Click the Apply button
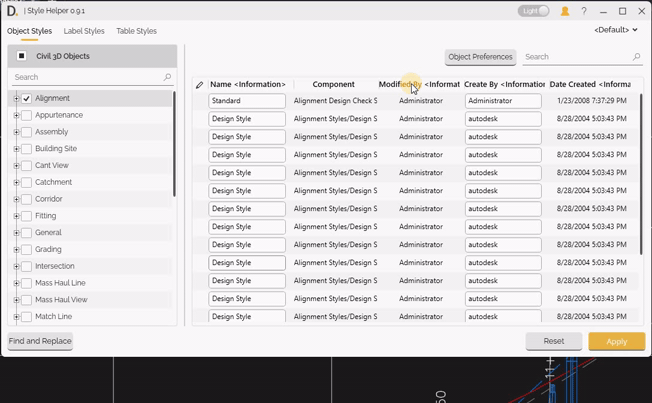The image size is (652, 403). coord(617,341)
